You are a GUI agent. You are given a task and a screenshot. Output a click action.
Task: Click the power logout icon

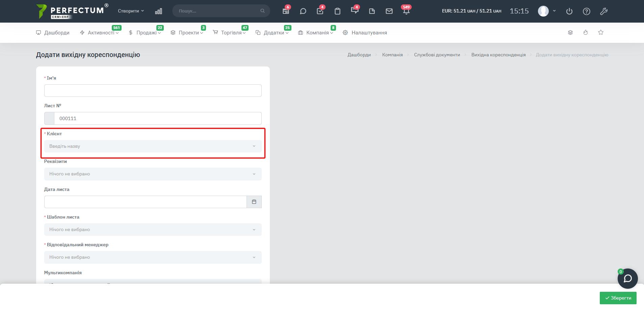[569, 11]
